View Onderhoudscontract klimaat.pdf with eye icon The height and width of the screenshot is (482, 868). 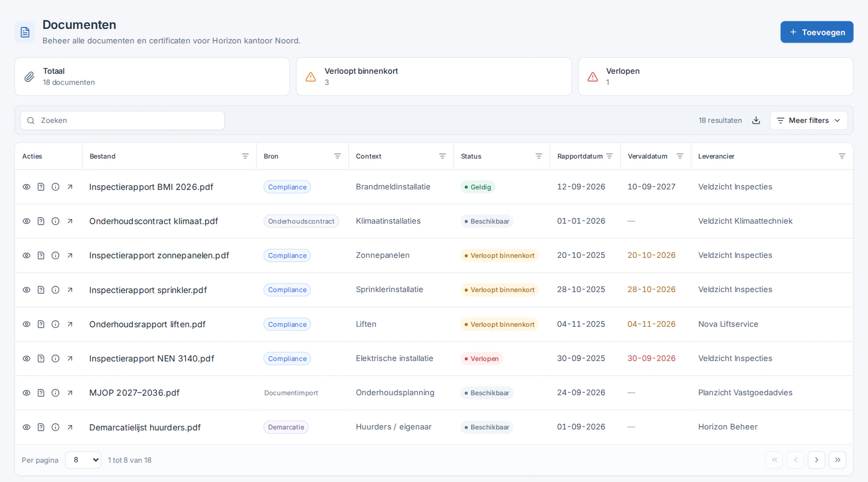pos(27,221)
